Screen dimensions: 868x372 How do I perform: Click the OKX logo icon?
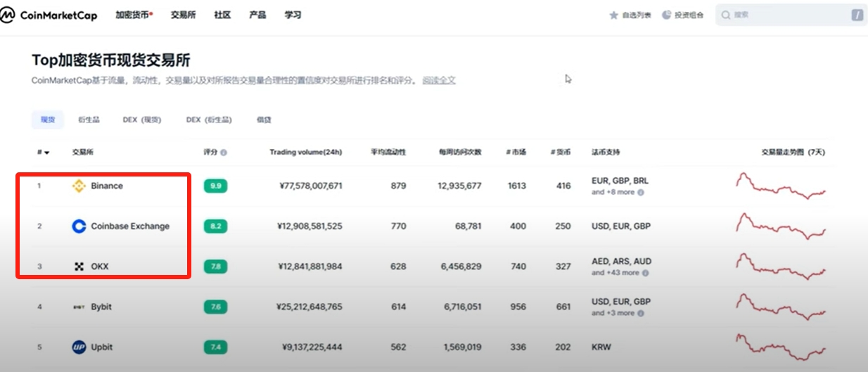click(x=79, y=267)
